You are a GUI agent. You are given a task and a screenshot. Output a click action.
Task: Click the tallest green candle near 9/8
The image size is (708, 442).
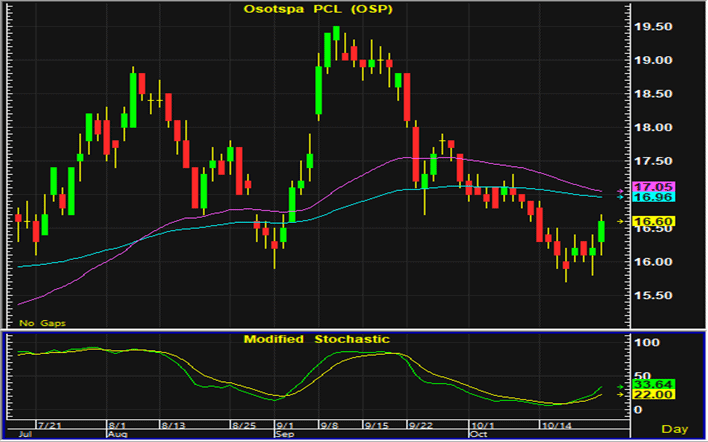319,90
